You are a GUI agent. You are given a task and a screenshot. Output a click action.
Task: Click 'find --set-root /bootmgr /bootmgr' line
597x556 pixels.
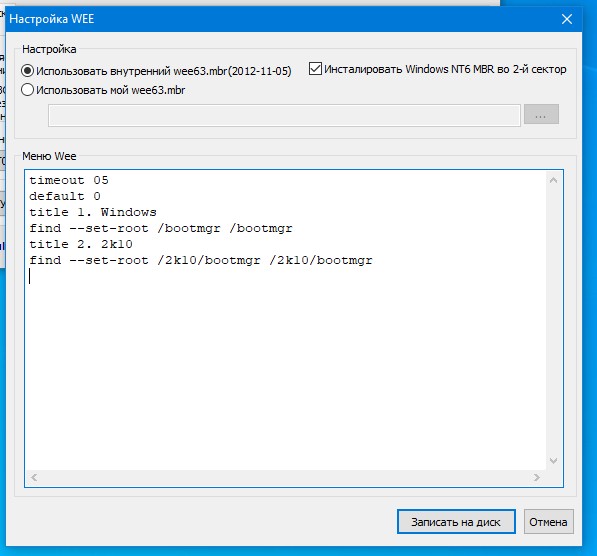(x=161, y=228)
